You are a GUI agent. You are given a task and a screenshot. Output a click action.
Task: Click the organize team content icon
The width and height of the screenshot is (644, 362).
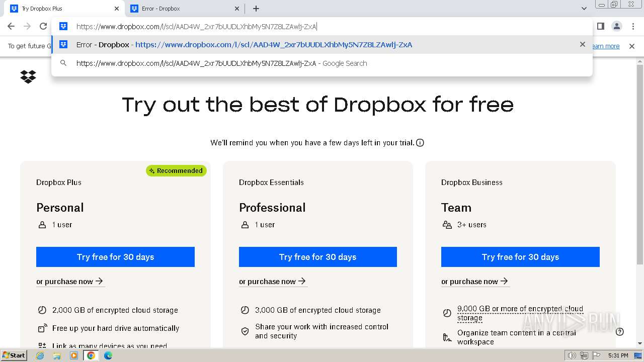(x=447, y=337)
